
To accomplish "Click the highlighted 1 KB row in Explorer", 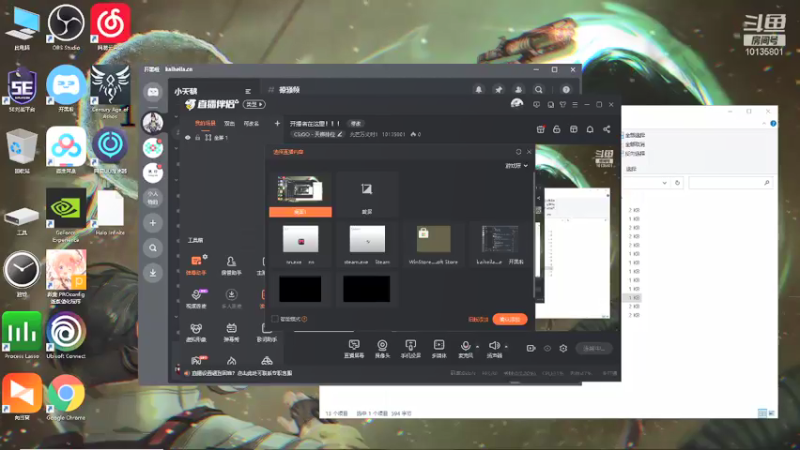I will [634, 297].
